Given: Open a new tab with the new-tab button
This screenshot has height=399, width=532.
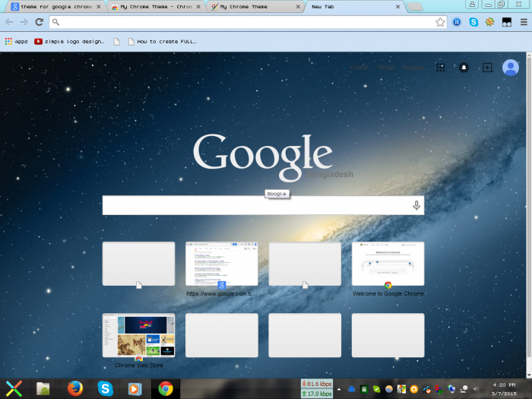Looking at the screenshot, I should pyautogui.click(x=415, y=7).
